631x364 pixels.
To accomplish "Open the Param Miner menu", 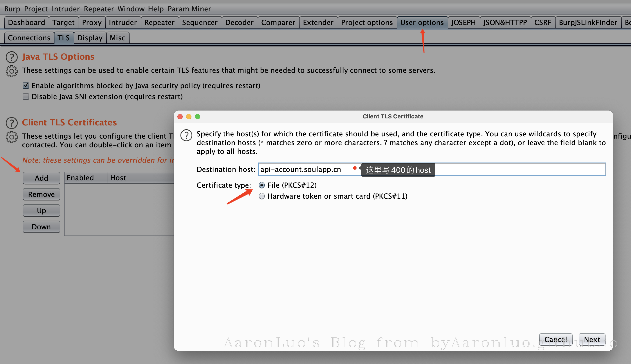I will pos(189,9).
